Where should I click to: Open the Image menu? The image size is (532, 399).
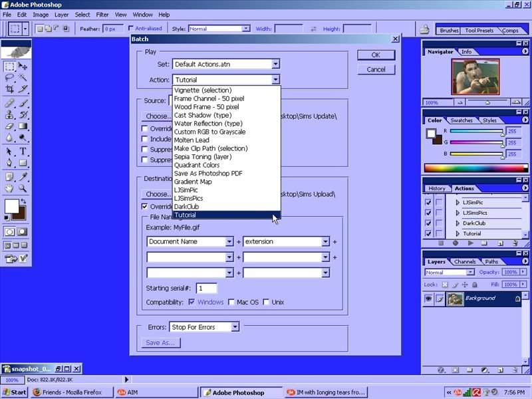(41, 15)
